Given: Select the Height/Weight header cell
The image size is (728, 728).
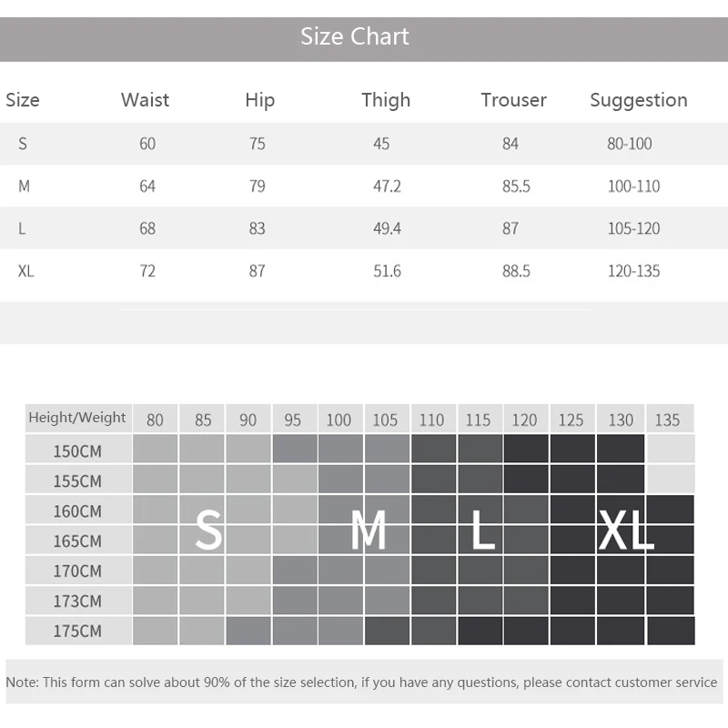Looking at the screenshot, I should pos(77,419).
